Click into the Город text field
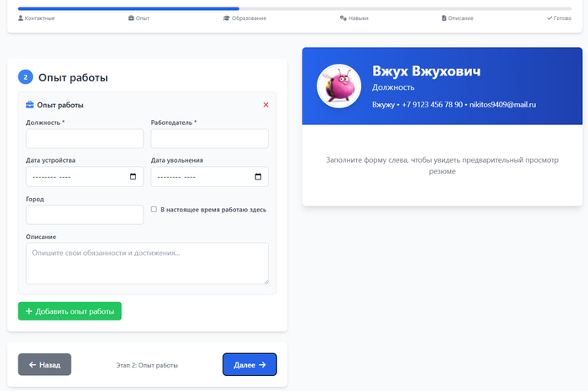The width and height of the screenshot is (588, 391). (85, 215)
